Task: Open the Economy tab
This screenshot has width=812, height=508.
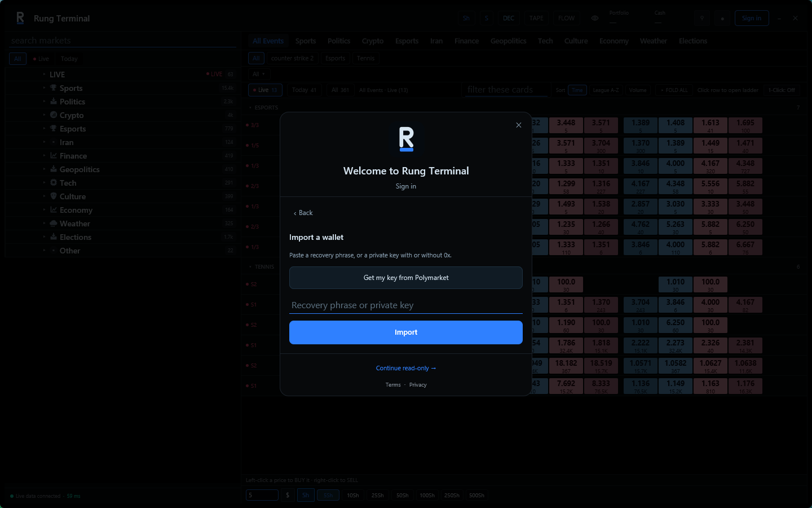Action: (614, 41)
